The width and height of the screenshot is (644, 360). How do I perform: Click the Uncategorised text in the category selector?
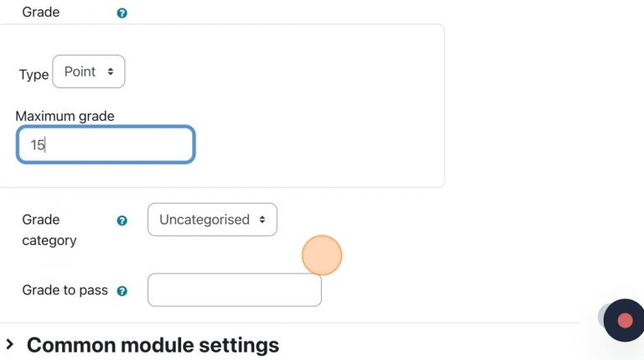pos(204,220)
